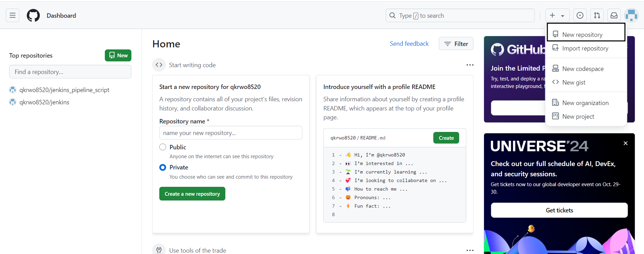Image resolution: width=644 pixels, height=254 pixels.
Task: Choose New project menu item
Action: pyautogui.click(x=586, y=116)
